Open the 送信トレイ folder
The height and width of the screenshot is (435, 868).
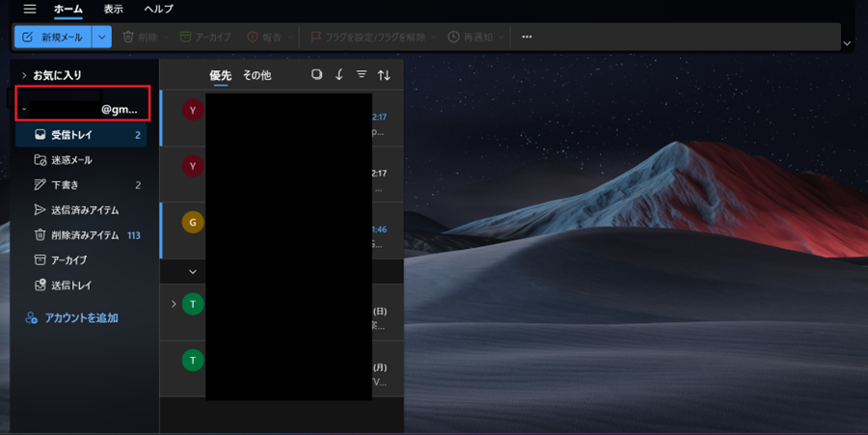coord(71,285)
